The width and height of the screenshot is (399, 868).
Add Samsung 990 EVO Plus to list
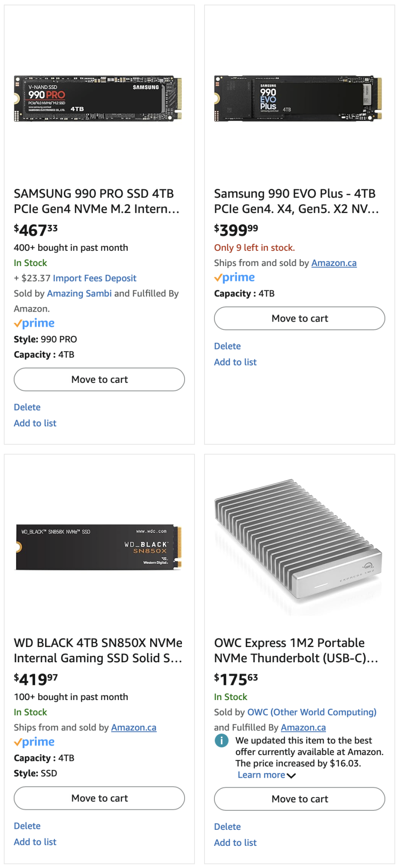235,362
